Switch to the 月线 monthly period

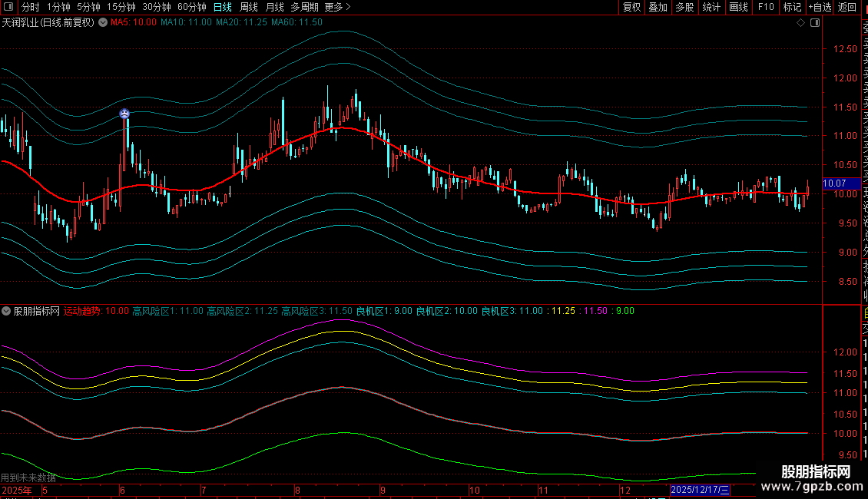274,7
